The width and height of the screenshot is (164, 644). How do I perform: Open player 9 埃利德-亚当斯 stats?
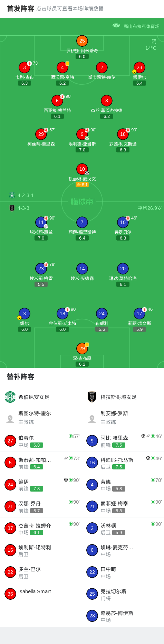pos(82,134)
